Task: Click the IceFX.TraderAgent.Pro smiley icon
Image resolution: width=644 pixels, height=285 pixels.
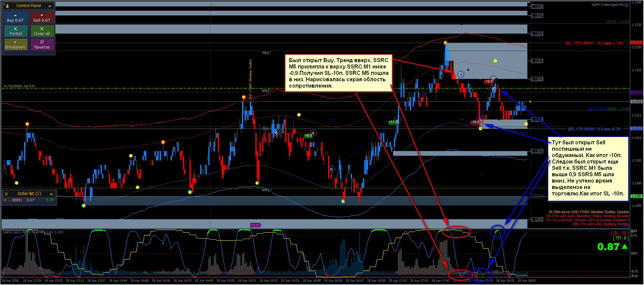Action: click(626, 5)
